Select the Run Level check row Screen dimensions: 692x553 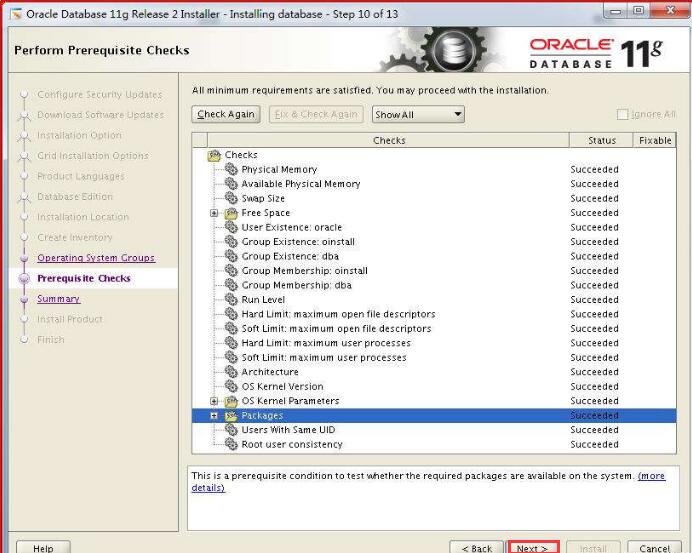[x=434, y=300]
